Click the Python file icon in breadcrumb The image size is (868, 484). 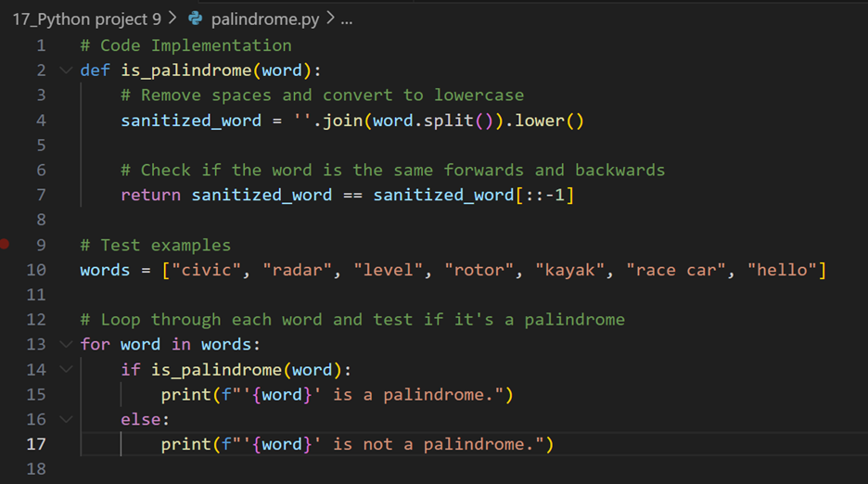point(195,19)
